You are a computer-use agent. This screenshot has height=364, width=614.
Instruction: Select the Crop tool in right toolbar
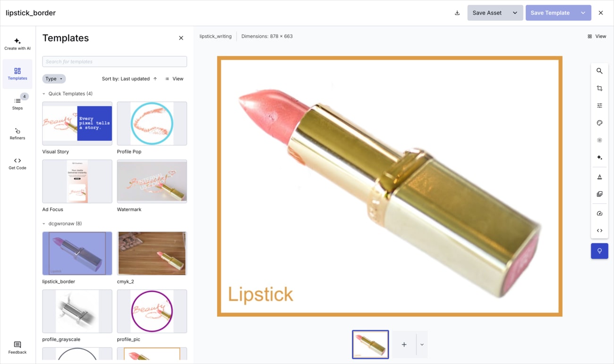click(x=599, y=88)
